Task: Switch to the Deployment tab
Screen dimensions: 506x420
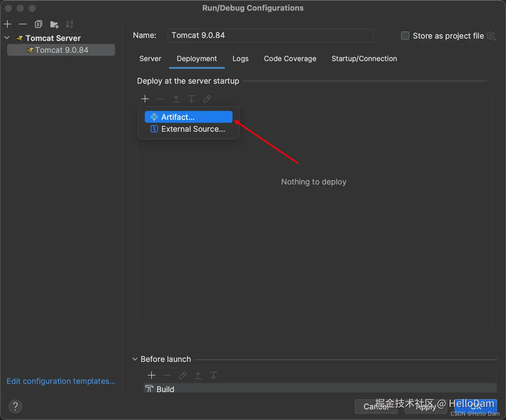Action: pyautogui.click(x=197, y=59)
